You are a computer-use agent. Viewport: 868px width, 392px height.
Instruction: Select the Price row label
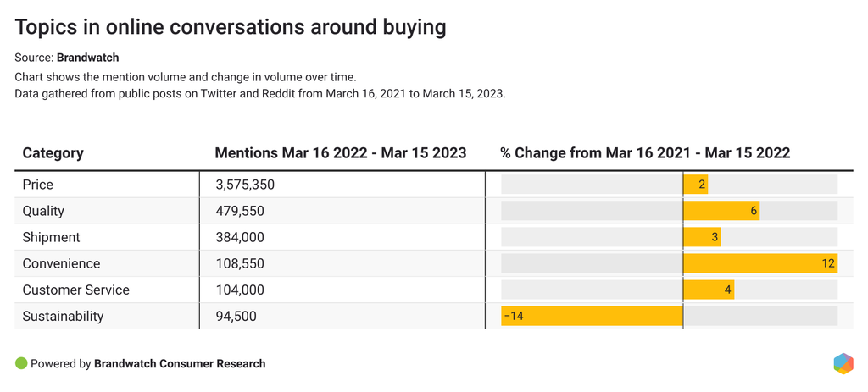coord(38,185)
